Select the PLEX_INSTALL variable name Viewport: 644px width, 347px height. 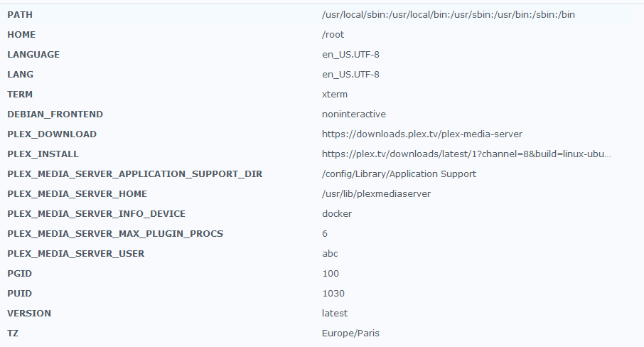(43, 154)
